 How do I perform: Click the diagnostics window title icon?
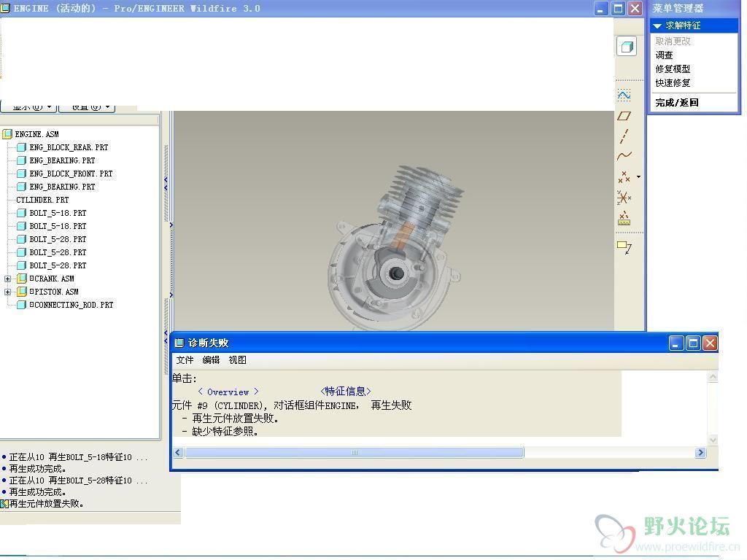click(x=179, y=343)
